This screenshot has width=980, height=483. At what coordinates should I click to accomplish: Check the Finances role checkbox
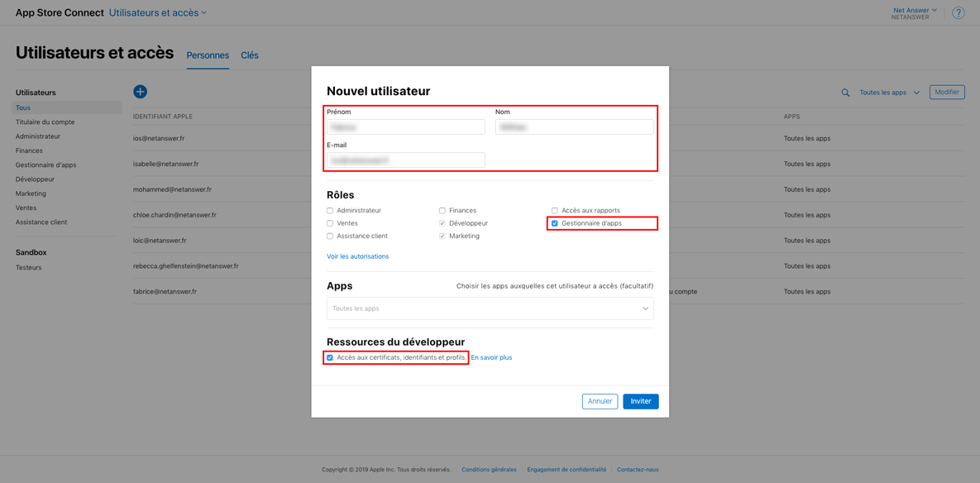coord(442,211)
